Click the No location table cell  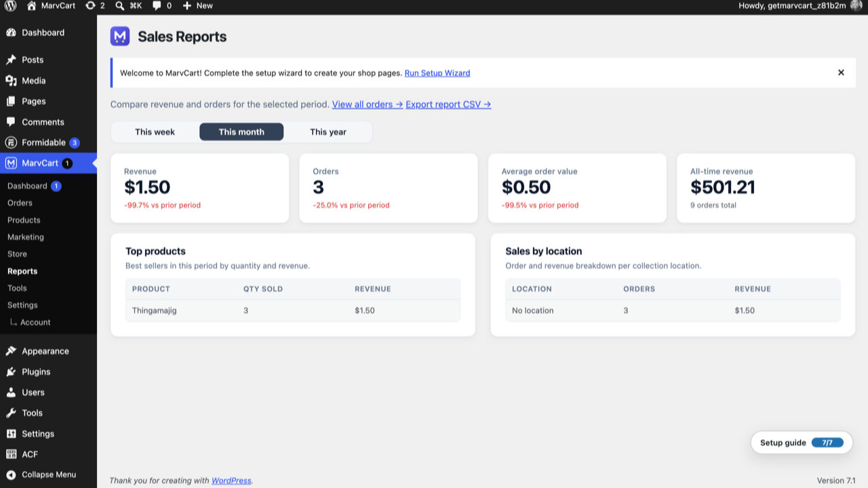coord(533,310)
